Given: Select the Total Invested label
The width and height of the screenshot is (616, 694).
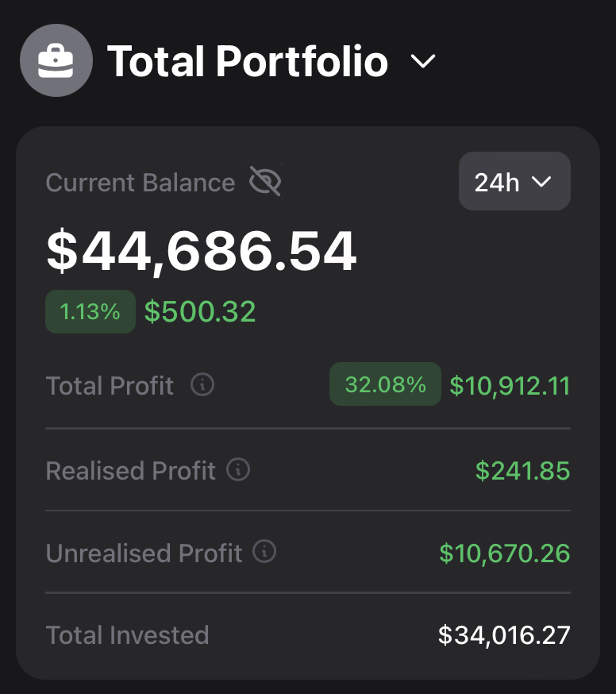Looking at the screenshot, I should (128, 635).
